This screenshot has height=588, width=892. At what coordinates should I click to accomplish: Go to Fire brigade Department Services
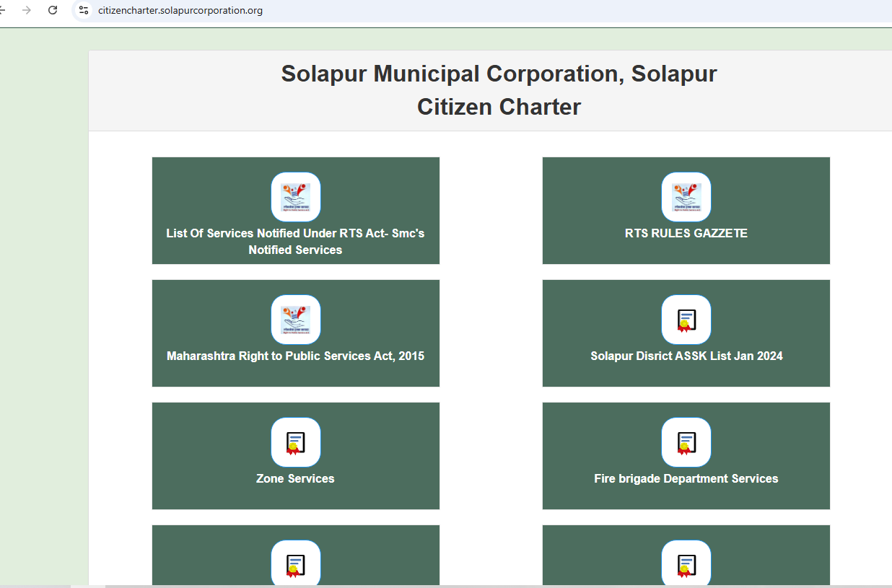tap(686, 479)
